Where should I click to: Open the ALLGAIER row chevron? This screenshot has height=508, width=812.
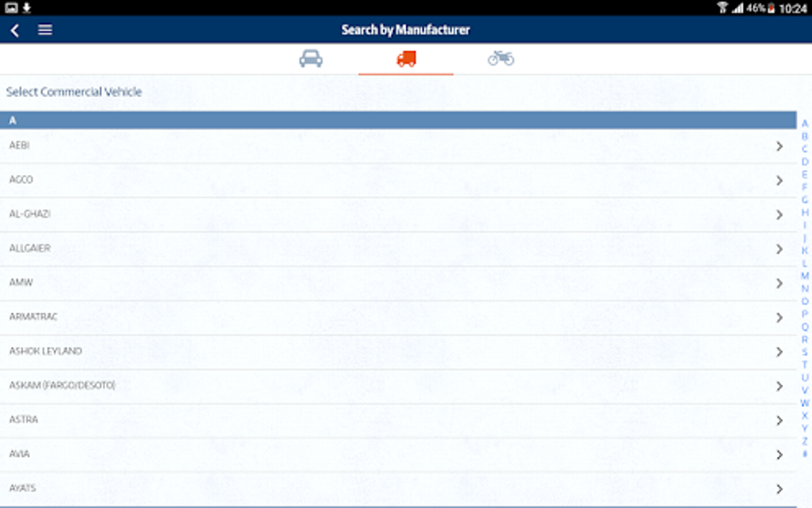(x=779, y=249)
